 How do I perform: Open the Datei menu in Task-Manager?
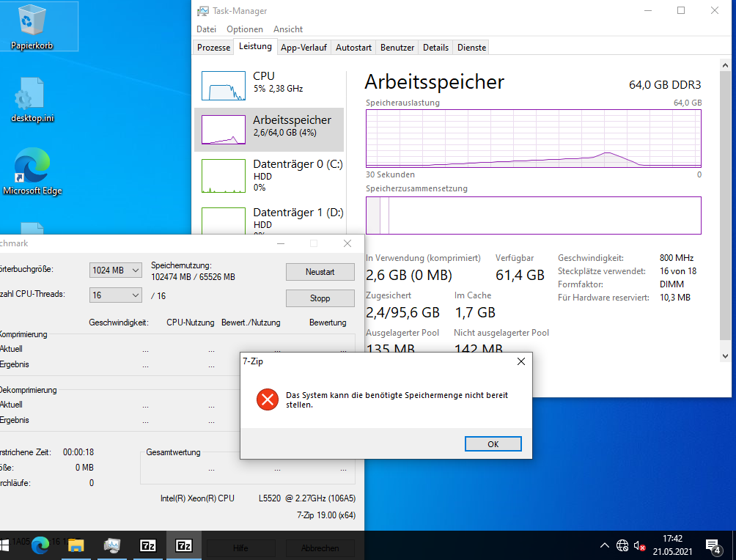tap(206, 29)
